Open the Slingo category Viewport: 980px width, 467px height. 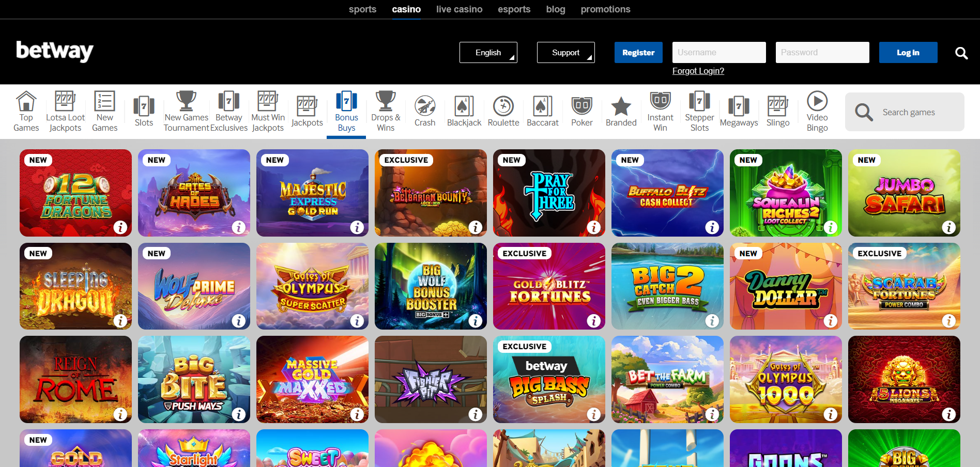pos(778,112)
